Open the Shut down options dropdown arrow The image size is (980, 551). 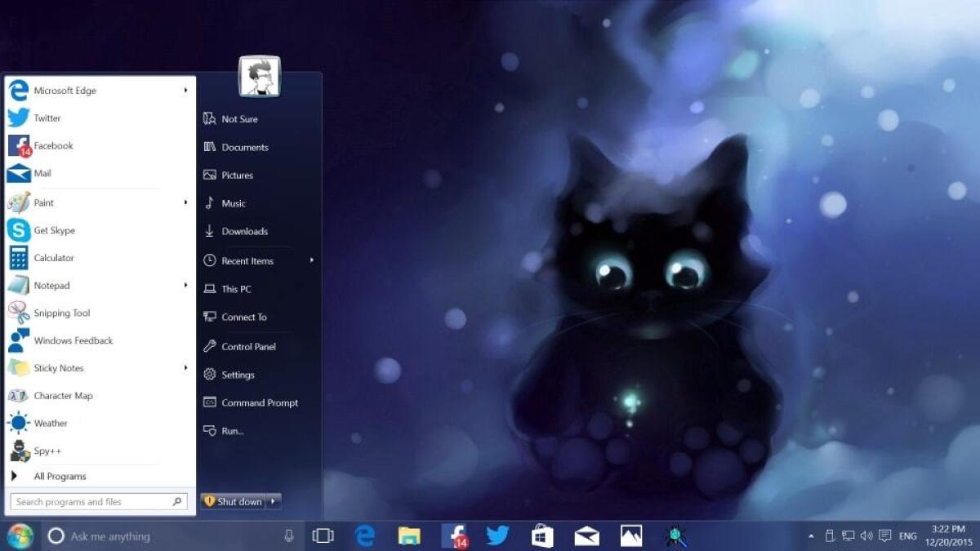click(x=273, y=501)
